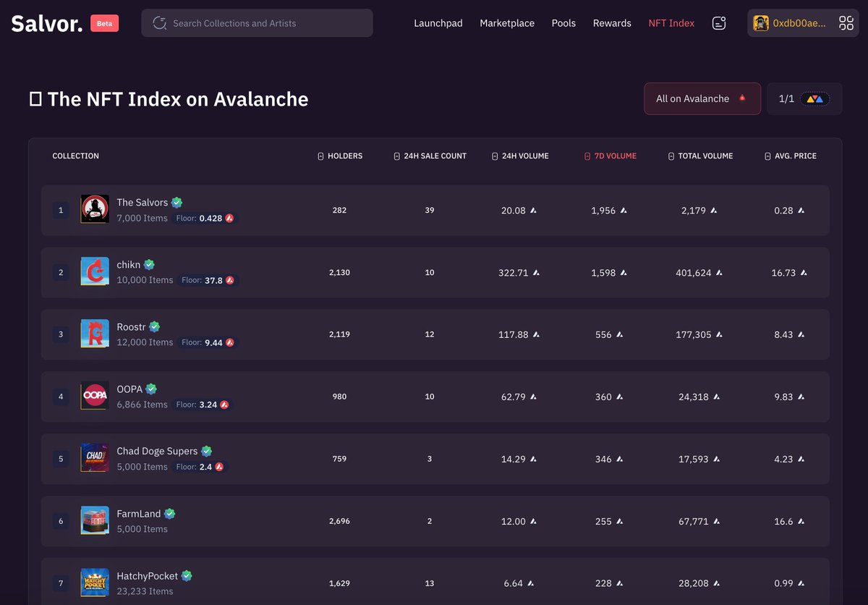Click the Floor 2.4 badge
868x605 pixels.
pos(200,467)
